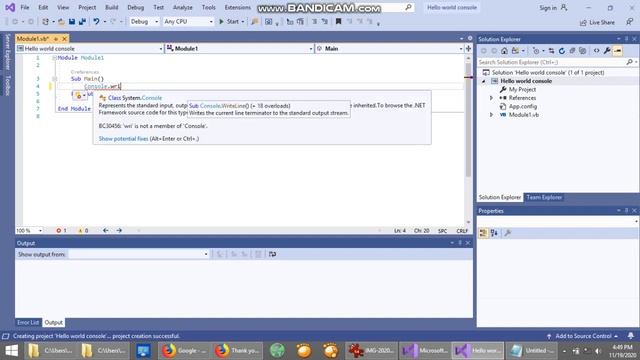Click Alphabetical sort icon in Properties
Image resolution: width=640 pixels, height=360 pixels.
494,233
